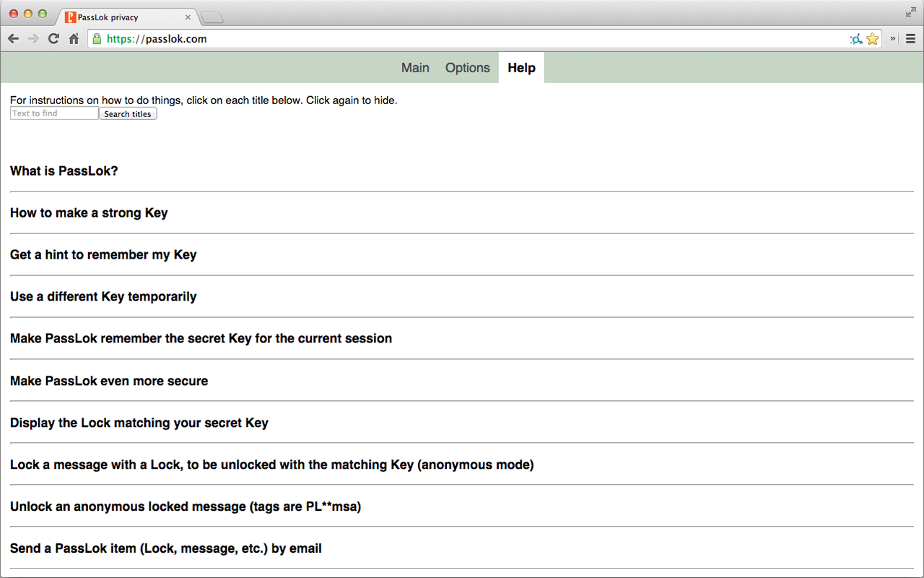Expand Send a PassLok item by email
924x578 pixels.
(x=166, y=548)
